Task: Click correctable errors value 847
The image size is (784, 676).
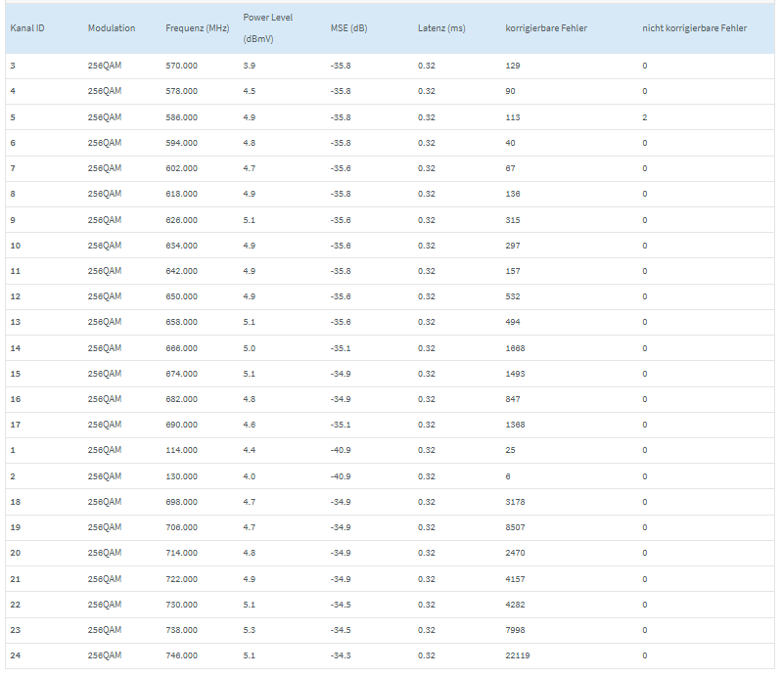Action: click(x=513, y=399)
